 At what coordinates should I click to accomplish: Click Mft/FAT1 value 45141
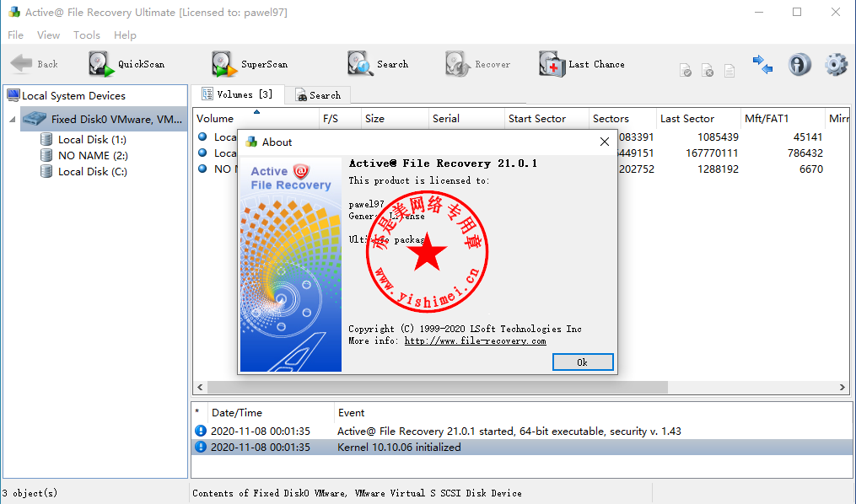[807, 137]
